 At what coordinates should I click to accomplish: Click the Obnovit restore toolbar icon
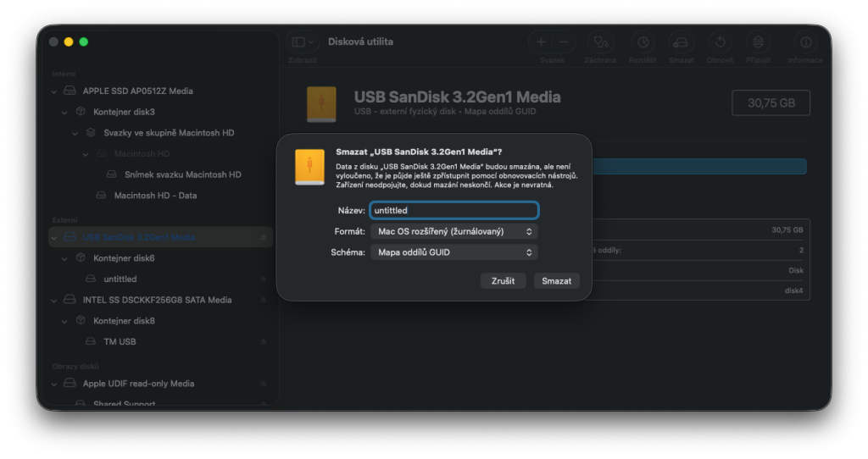[x=720, y=42]
